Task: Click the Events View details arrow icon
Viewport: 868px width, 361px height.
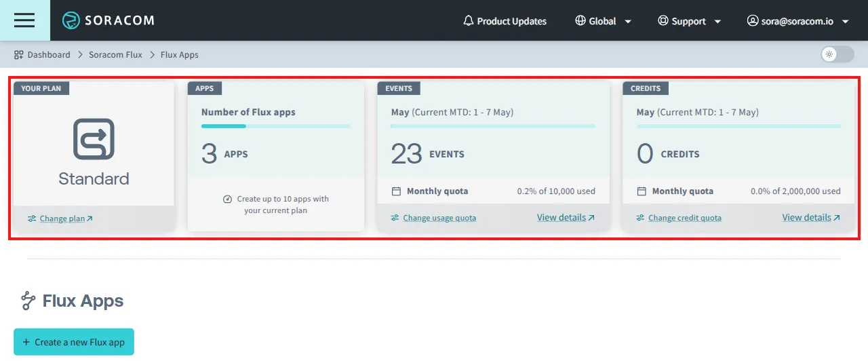Action: click(591, 218)
